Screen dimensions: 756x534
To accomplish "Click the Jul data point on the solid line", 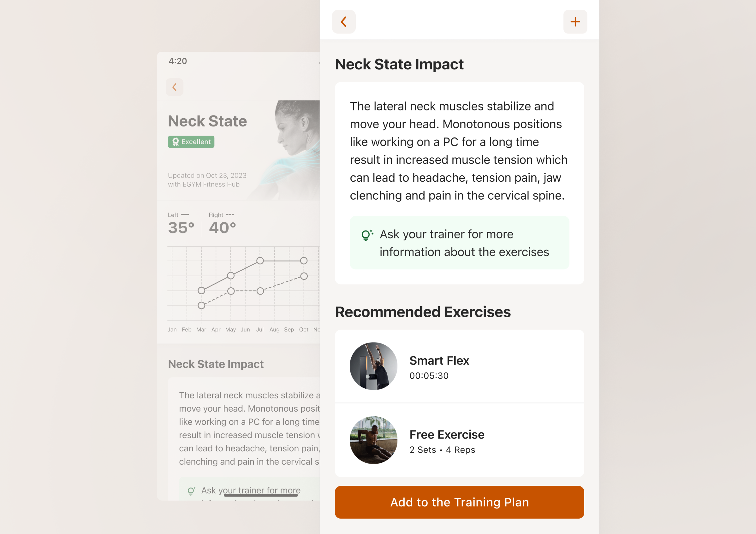I will point(260,261).
